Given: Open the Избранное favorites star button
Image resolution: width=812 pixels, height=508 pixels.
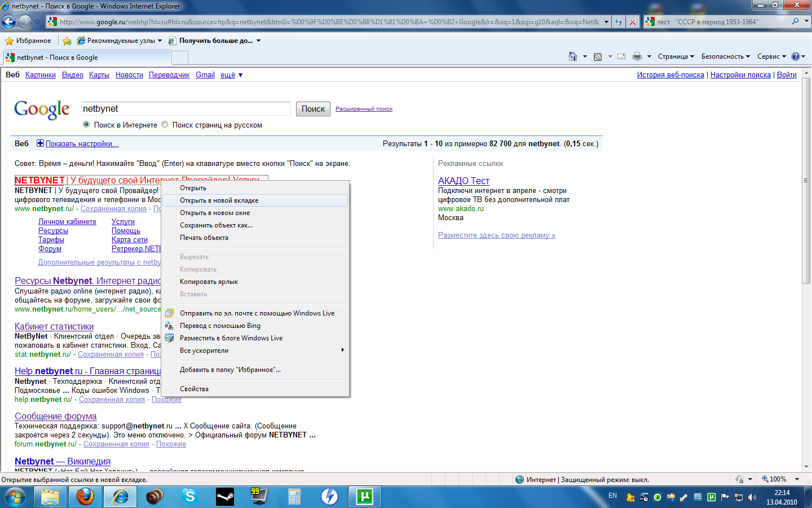Looking at the screenshot, I should [x=28, y=41].
